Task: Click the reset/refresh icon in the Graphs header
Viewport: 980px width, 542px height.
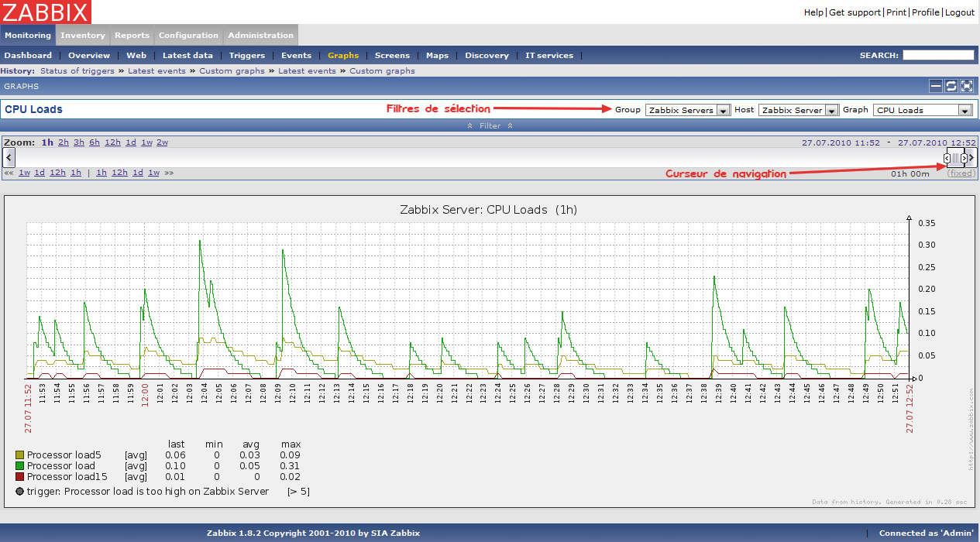Action: [x=951, y=86]
